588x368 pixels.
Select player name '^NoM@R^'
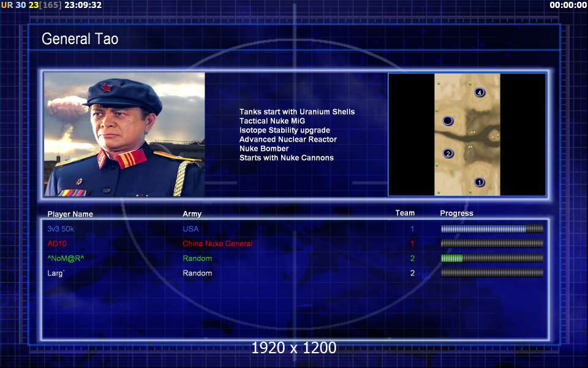(66, 258)
